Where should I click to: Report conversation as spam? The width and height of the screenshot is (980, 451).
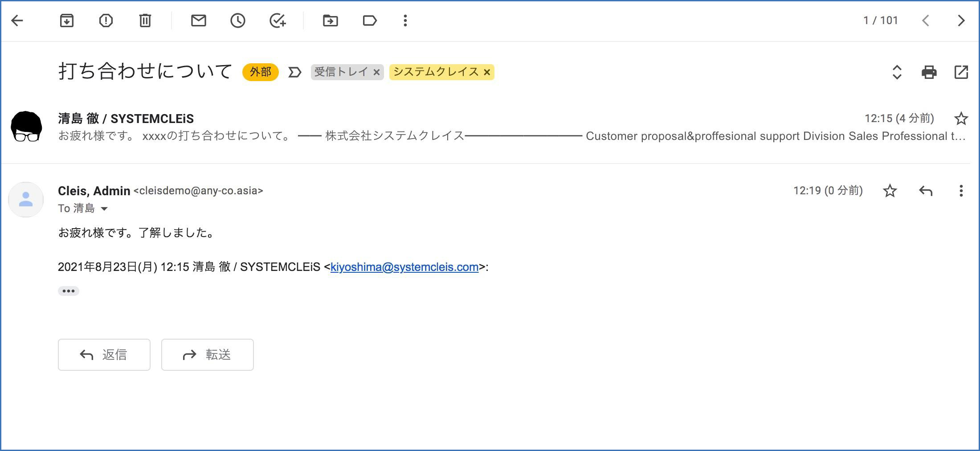(x=106, y=20)
